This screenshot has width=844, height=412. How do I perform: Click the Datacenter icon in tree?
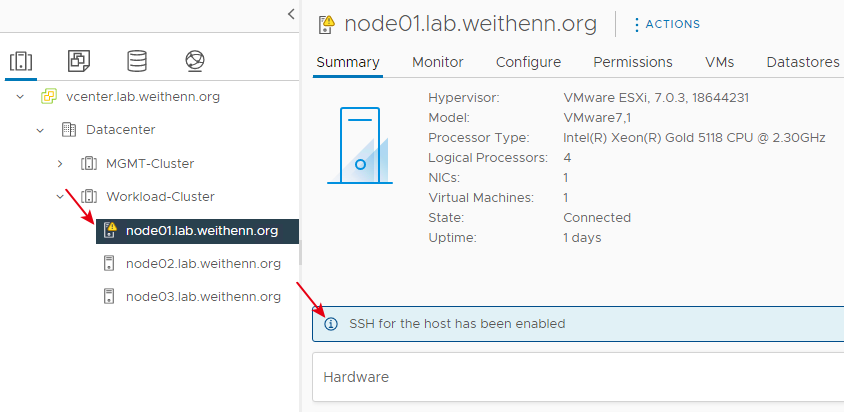69,130
